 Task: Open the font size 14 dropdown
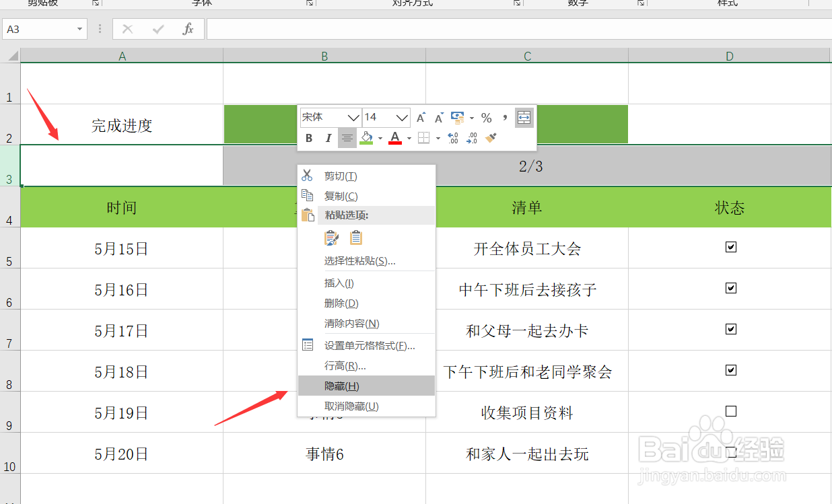(401, 118)
